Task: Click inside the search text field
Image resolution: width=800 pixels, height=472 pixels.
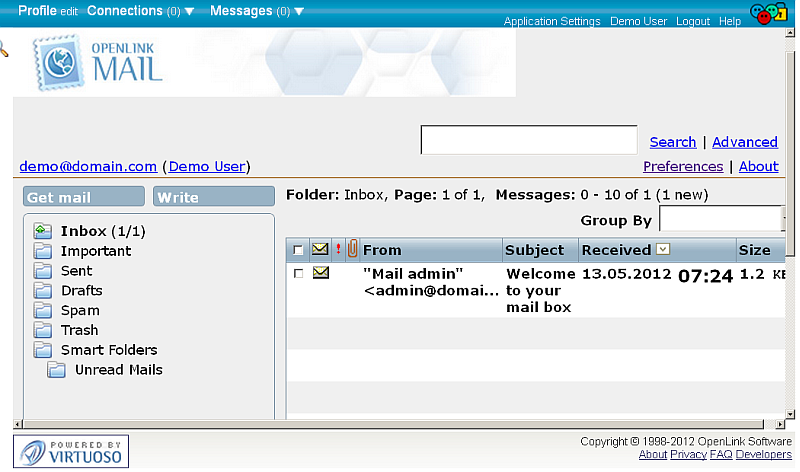Action: [529, 139]
